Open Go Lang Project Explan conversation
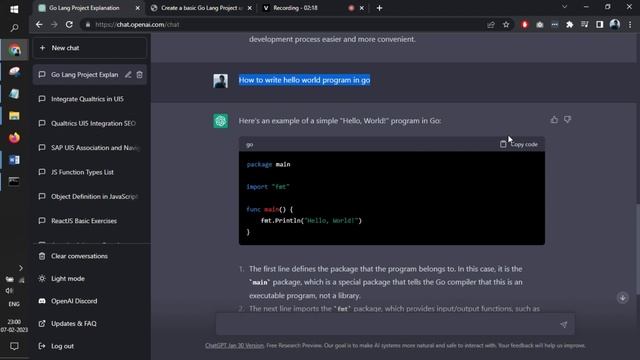The image size is (640, 360). [x=84, y=75]
